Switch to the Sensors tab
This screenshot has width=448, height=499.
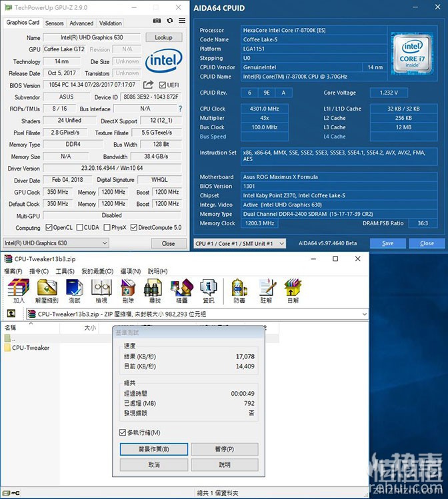click(55, 23)
